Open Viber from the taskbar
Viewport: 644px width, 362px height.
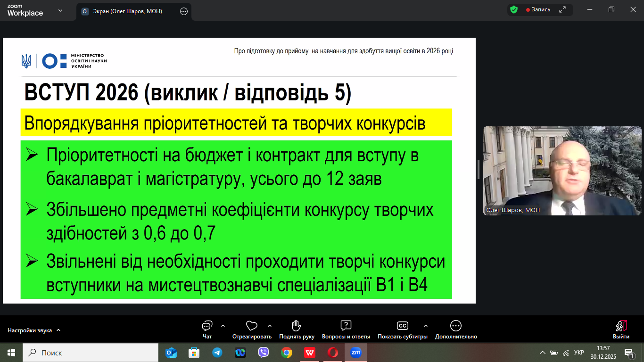264,353
